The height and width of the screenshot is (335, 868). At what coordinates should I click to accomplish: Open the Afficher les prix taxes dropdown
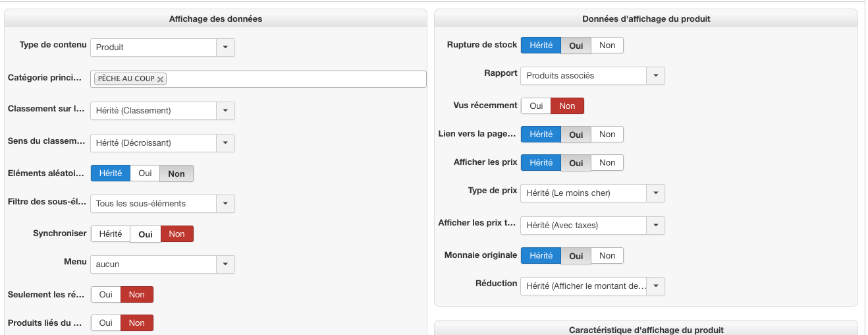tap(655, 226)
